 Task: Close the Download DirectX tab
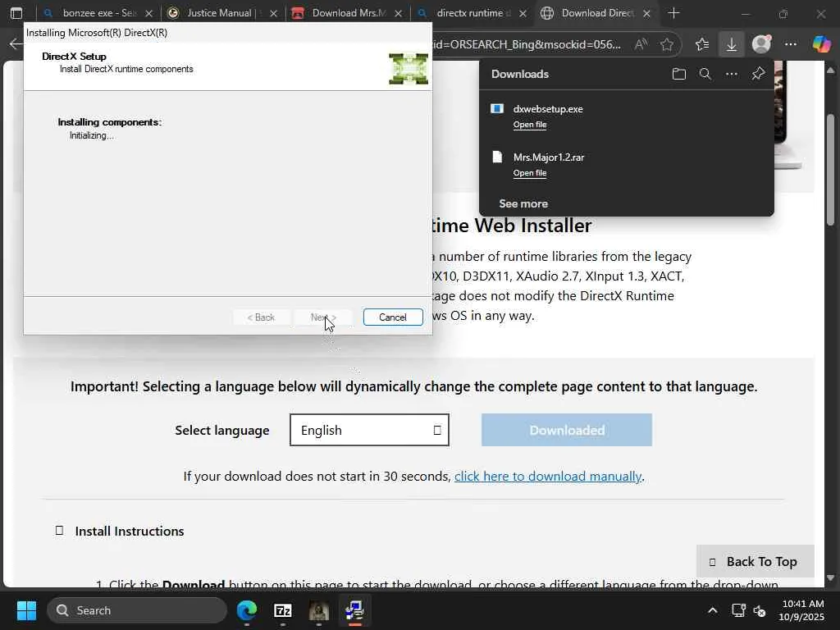(646, 13)
